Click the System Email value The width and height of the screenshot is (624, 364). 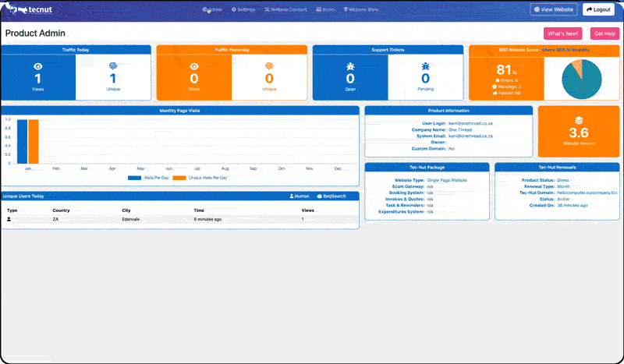point(471,136)
